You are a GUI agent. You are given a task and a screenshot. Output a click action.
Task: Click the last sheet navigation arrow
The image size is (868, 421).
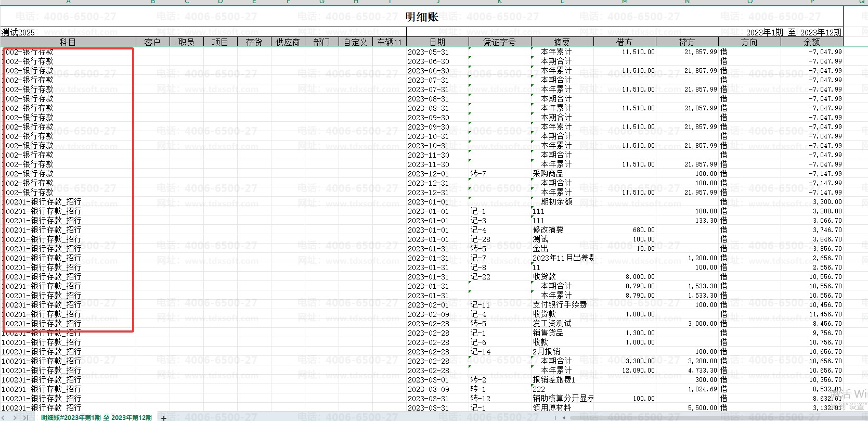tap(26, 417)
